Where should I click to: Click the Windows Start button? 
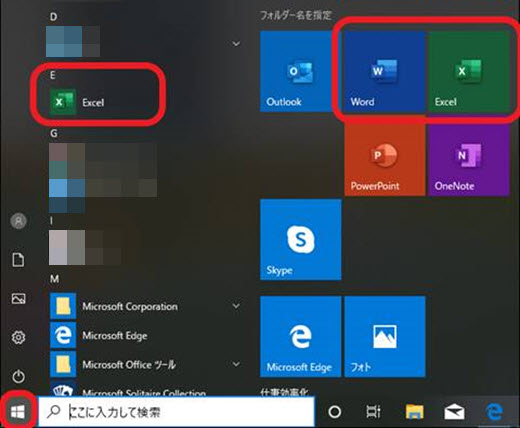point(18,412)
